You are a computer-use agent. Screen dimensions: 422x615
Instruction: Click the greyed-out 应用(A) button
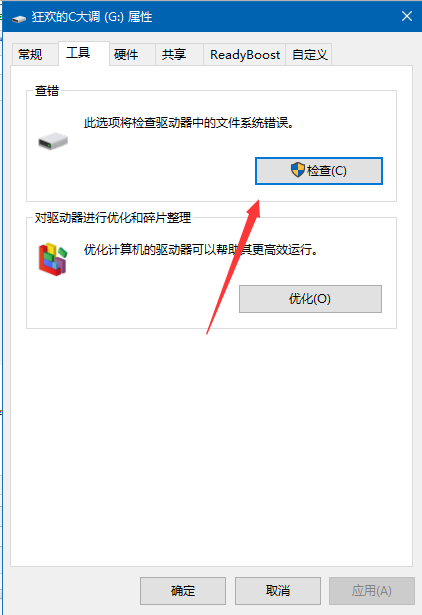coord(372,591)
